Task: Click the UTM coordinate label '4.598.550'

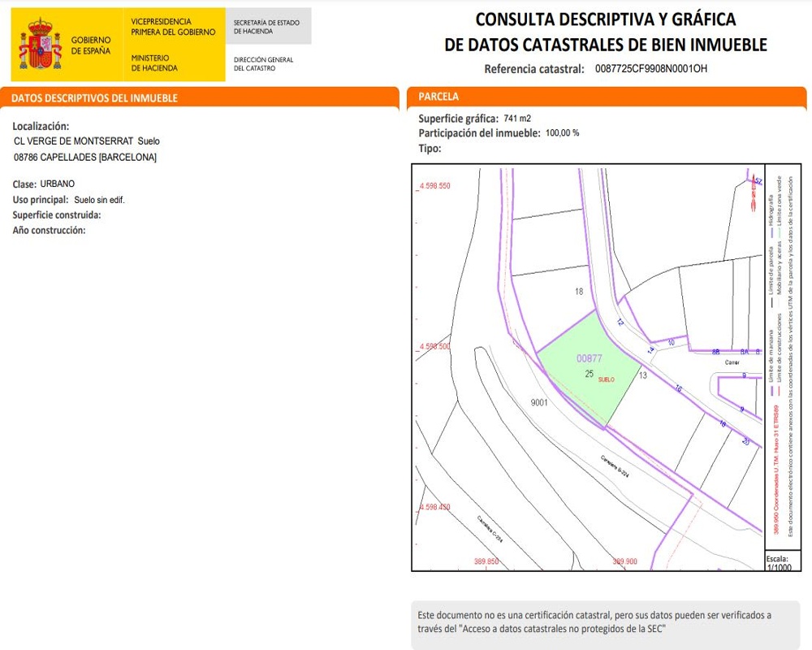Action: (435, 186)
